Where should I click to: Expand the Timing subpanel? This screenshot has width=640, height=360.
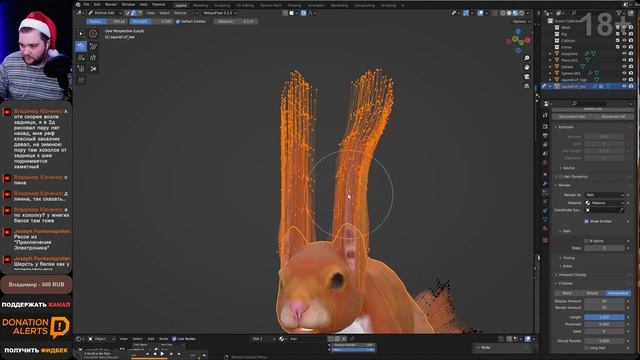pos(568,258)
